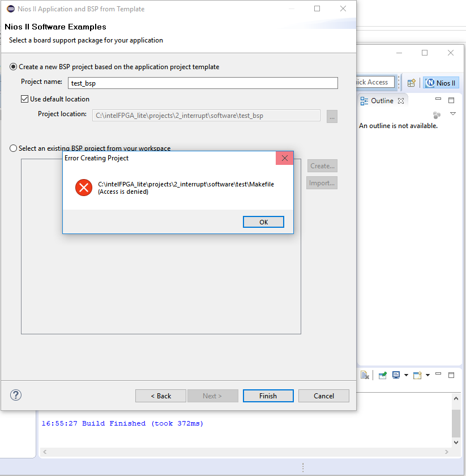Maximize the Outline view panel
466x476 pixels.
coord(451,100)
